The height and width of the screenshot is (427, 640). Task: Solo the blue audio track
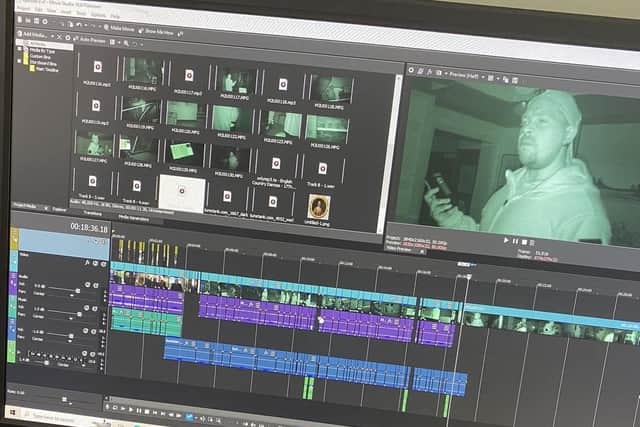[93, 331]
